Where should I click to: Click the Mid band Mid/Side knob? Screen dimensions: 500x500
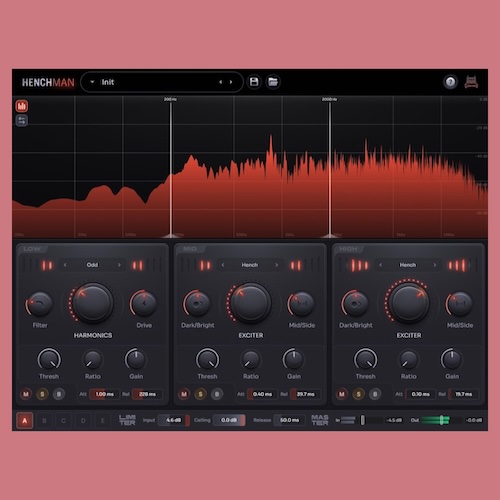301,303
